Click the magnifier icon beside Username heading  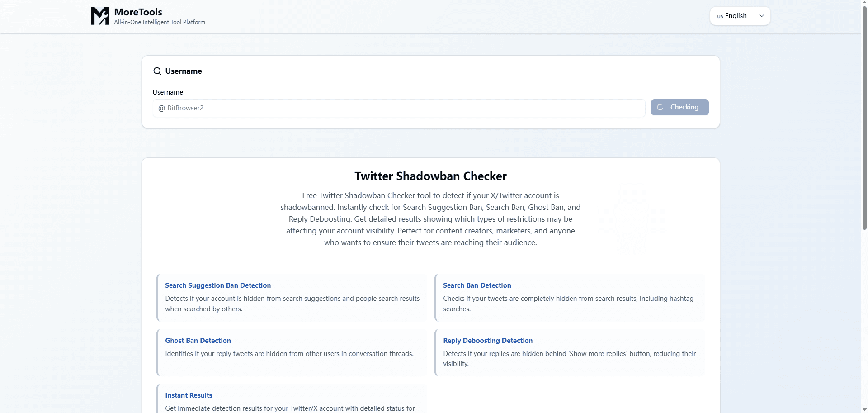(157, 71)
